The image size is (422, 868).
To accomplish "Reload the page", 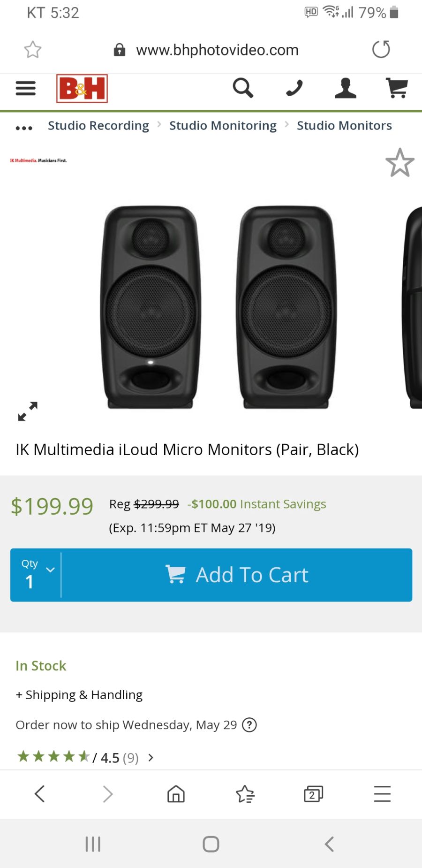I will click(381, 49).
